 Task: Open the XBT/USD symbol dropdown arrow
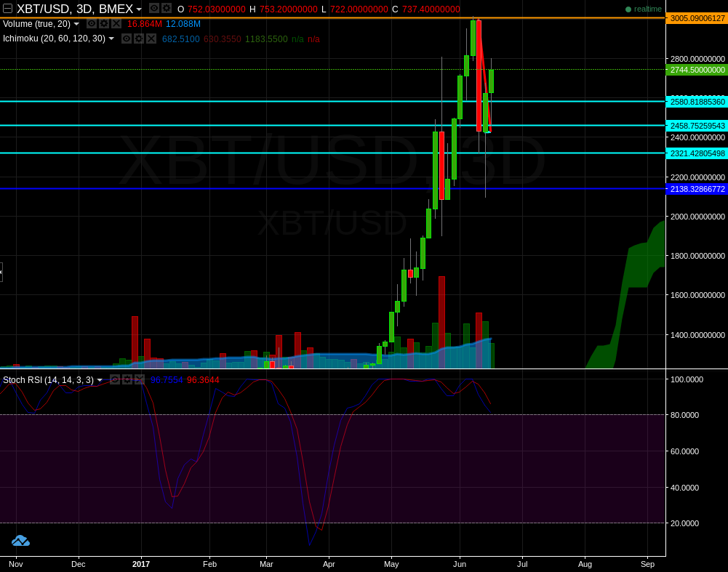138,9
